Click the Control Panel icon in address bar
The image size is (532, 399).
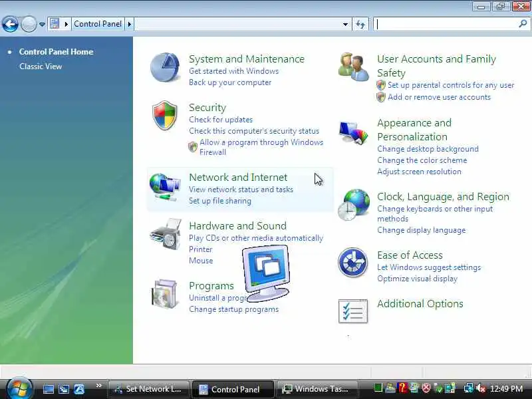point(55,24)
